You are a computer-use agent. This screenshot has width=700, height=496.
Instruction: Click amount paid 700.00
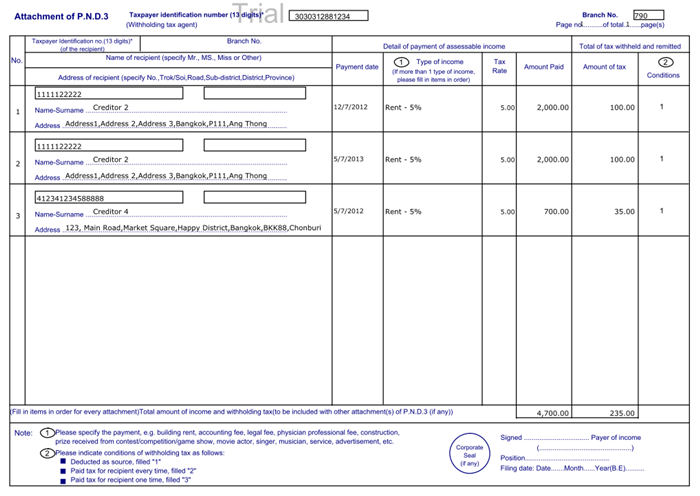(556, 212)
